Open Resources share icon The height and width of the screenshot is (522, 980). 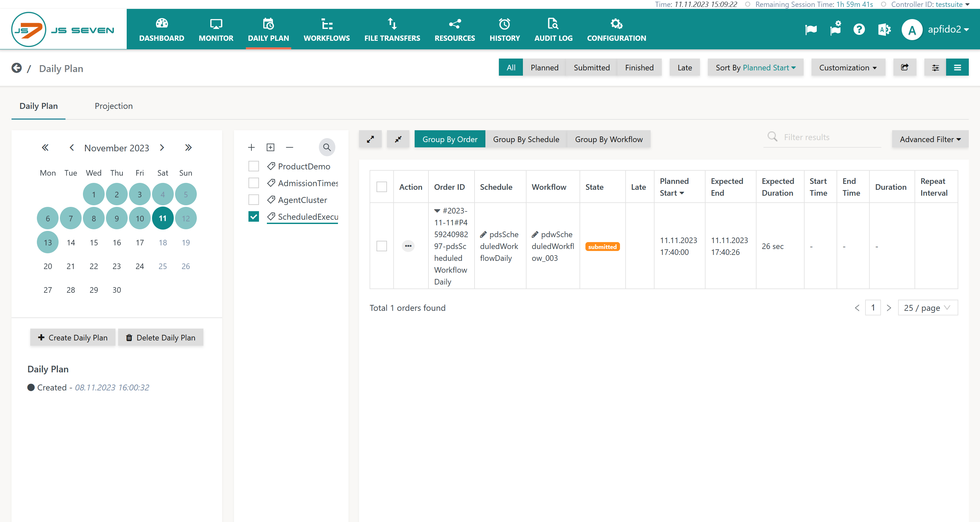[x=454, y=24]
